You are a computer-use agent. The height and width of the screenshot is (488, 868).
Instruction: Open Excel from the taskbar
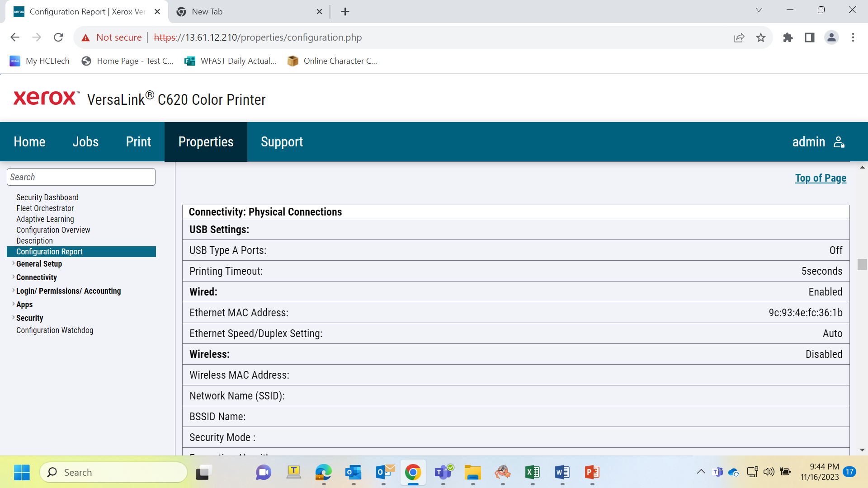point(533,472)
